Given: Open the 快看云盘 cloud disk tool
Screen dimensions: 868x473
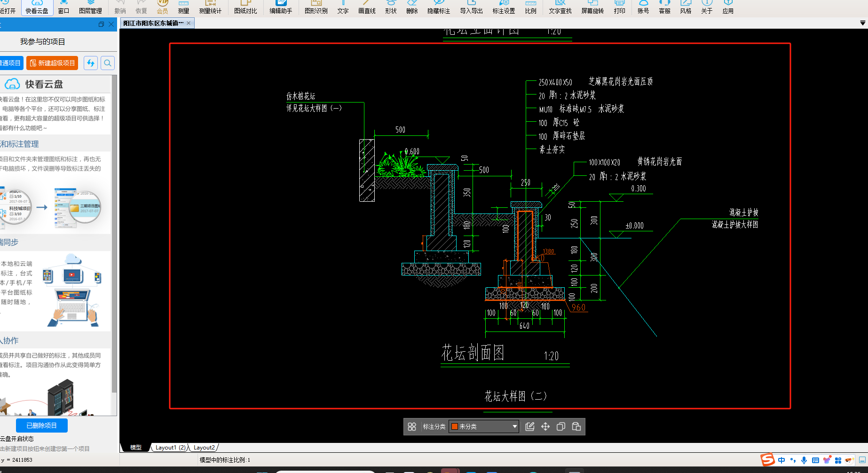Looking at the screenshot, I should point(37,7).
